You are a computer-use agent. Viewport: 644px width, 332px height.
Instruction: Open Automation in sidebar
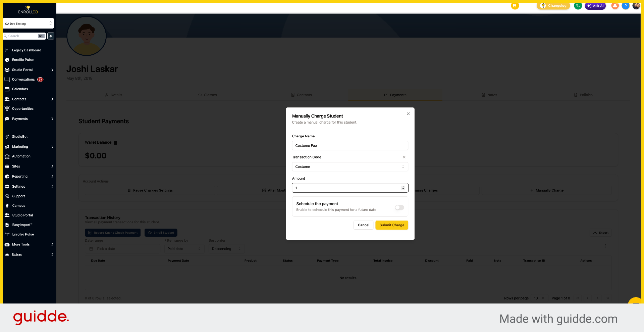point(21,156)
